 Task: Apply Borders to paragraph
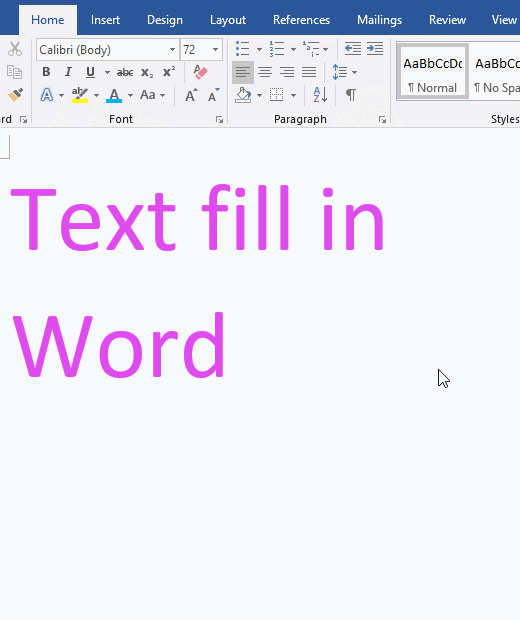[x=276, y=95]
